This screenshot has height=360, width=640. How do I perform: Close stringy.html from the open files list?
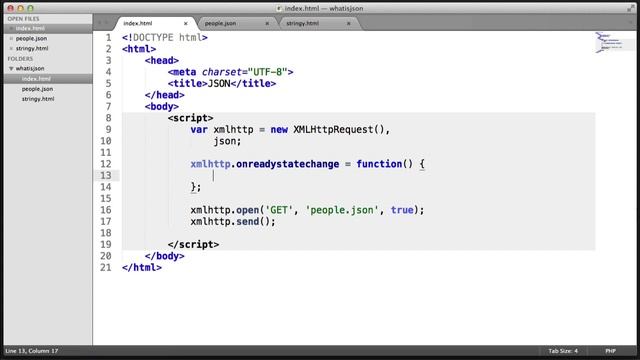(x=11, y=49)
